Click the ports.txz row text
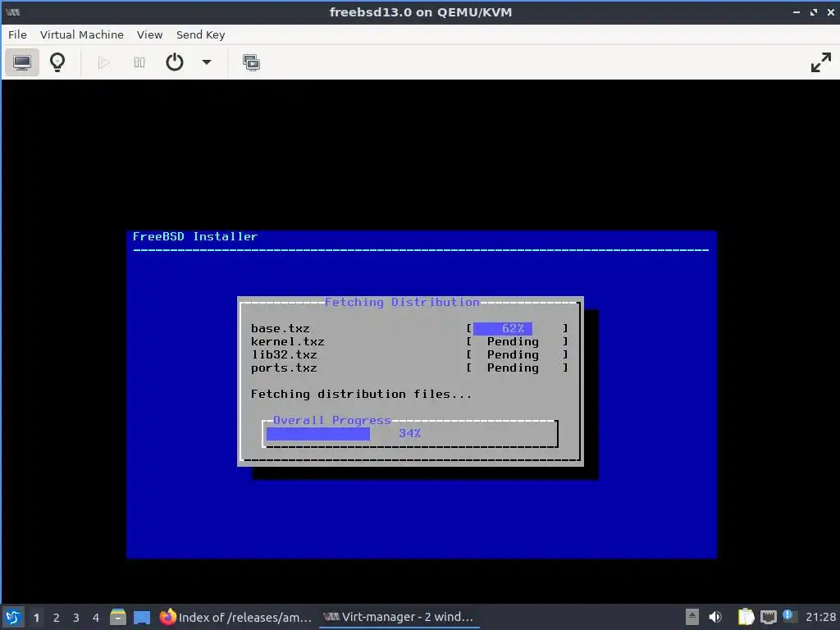Image resolution: width=840 pixels, height=630 pixels. (x=284, y=368)
